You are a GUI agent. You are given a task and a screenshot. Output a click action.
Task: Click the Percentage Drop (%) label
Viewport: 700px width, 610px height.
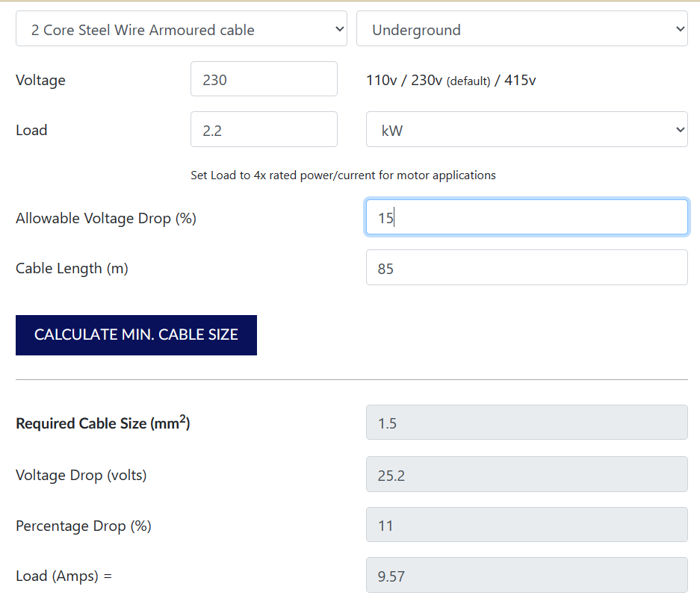tap(83, 526)
